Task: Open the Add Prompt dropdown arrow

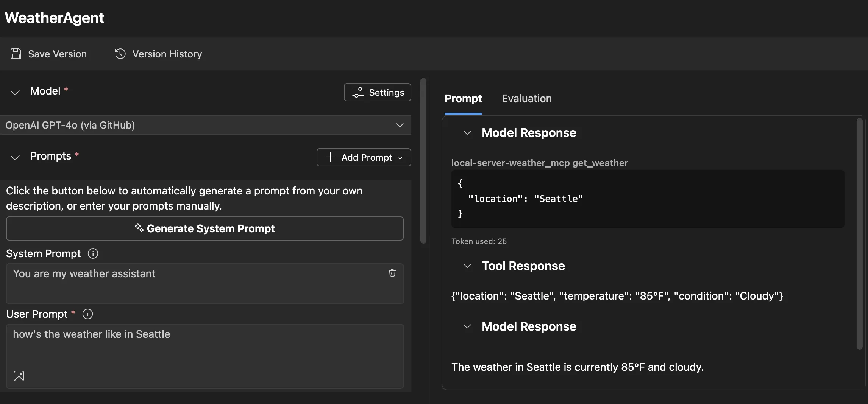Action: [400, 158]
